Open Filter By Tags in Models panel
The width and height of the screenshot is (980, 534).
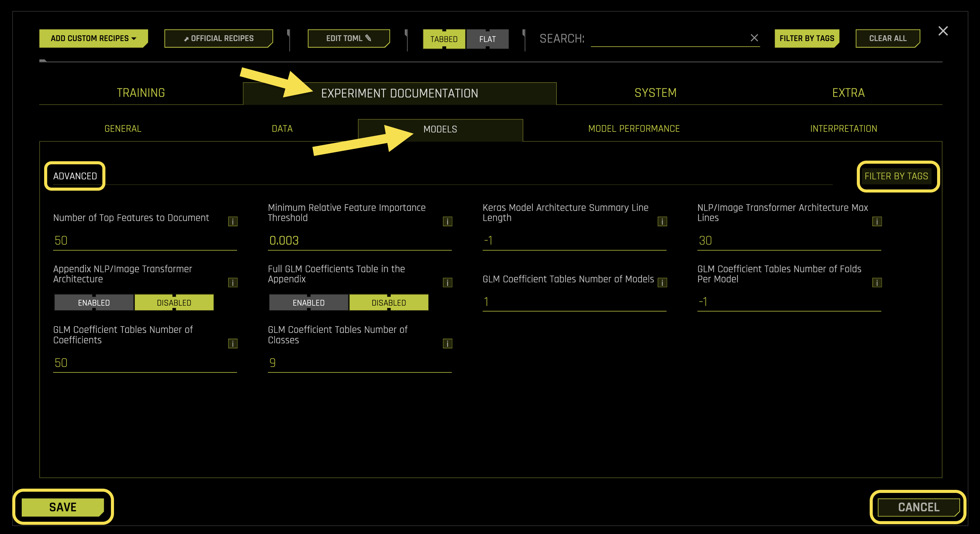[896, 176]
